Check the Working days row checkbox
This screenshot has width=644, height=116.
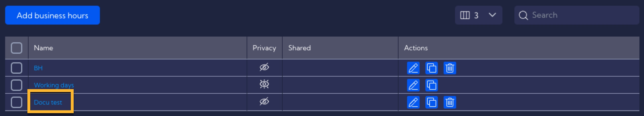tap(17, 85)
